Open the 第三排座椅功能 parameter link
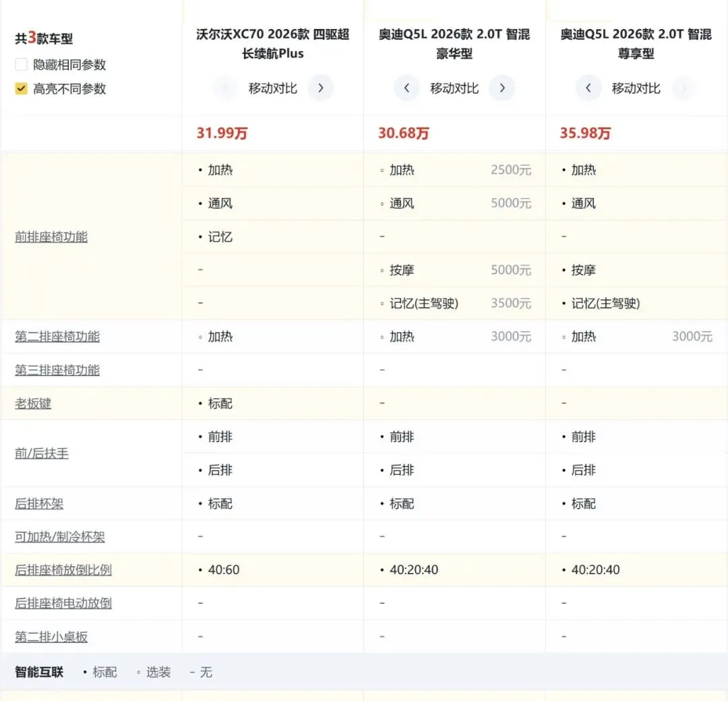The height and width of the screenshot is (701, 728). [x=57, y=370]
